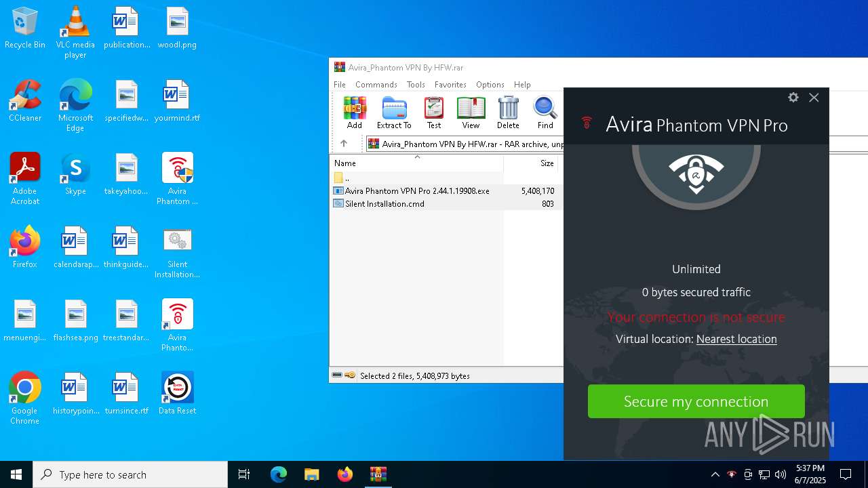
Task: Go up one folder level in WinRAR
Action: click(344, 144)
